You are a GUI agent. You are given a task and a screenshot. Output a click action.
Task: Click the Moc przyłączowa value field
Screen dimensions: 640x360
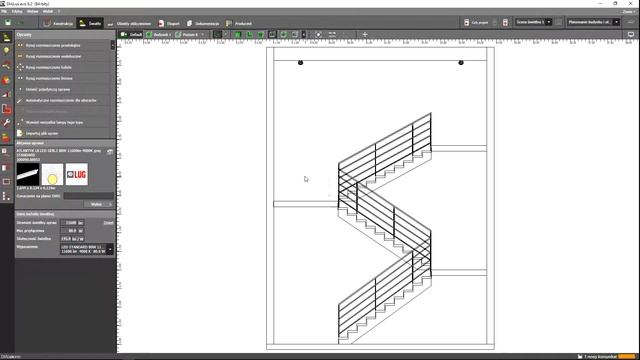pos(72,231)
